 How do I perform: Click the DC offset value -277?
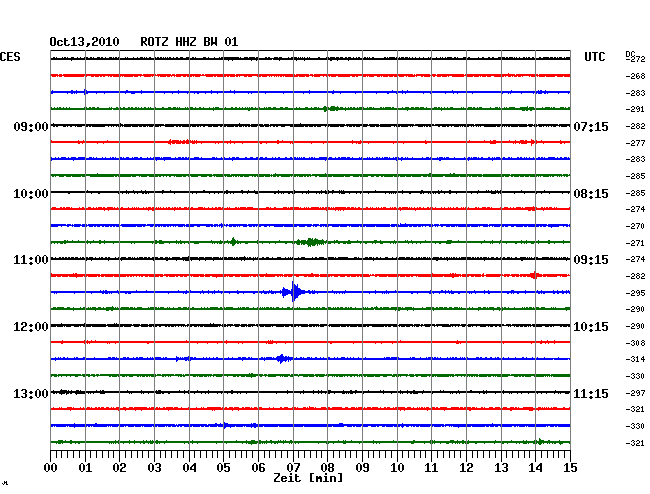point(635,143)
